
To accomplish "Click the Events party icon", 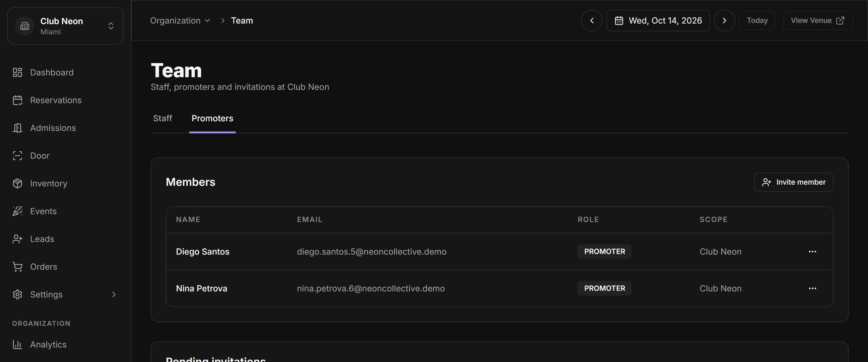I will [x=17, y=211].
